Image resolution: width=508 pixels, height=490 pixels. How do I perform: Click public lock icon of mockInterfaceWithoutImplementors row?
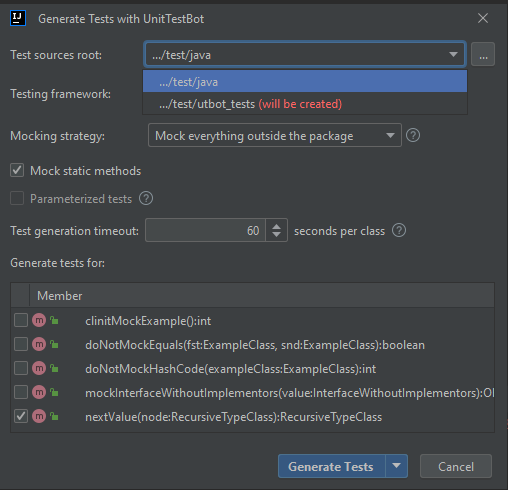coord(54,392)
